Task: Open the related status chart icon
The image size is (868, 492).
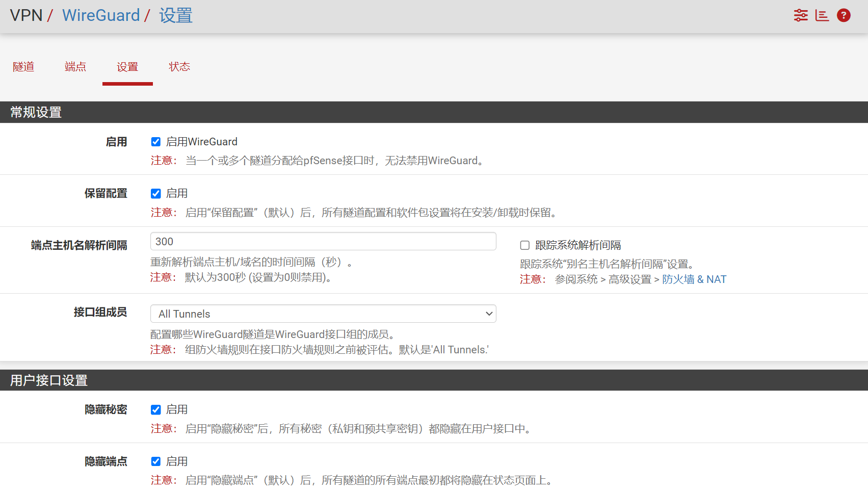Action: (822, 15)
